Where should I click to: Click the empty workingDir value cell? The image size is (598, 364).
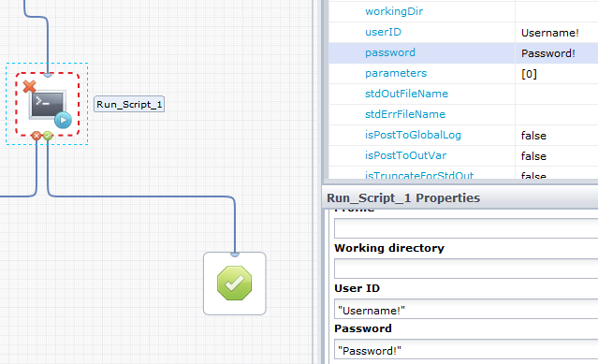(557, 11)
